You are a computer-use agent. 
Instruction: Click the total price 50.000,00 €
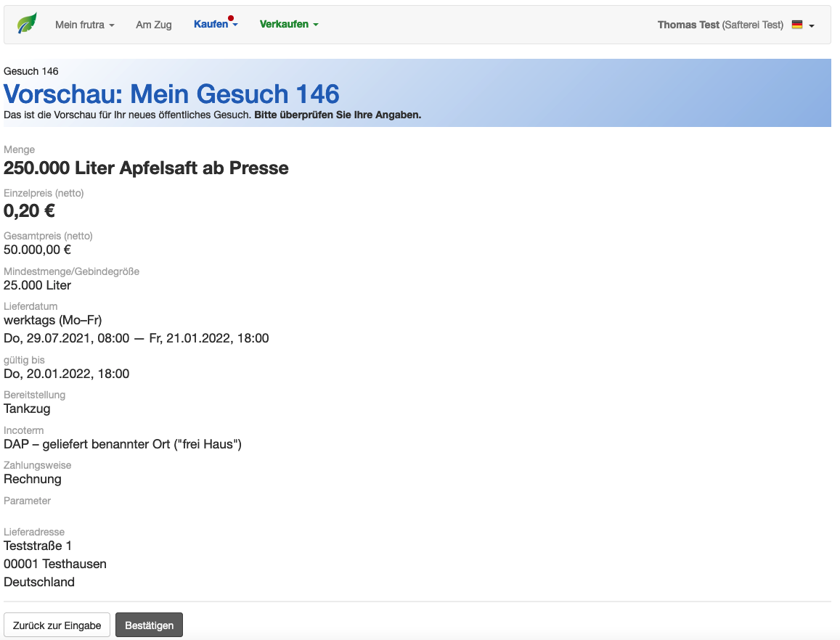coord(37,250)
